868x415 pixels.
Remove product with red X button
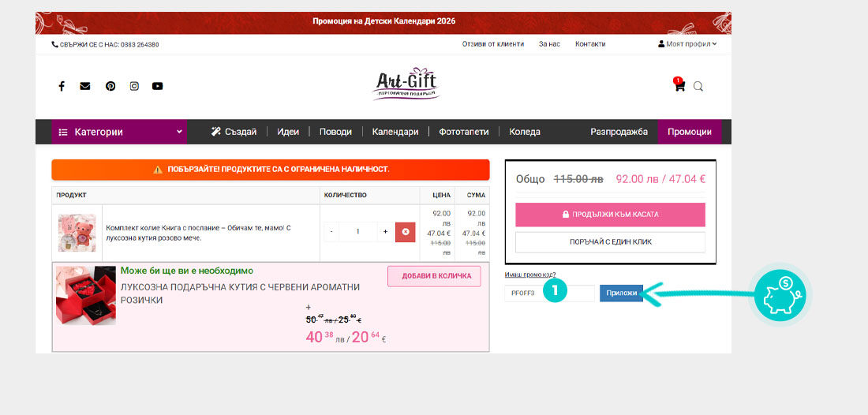[405, 232]
